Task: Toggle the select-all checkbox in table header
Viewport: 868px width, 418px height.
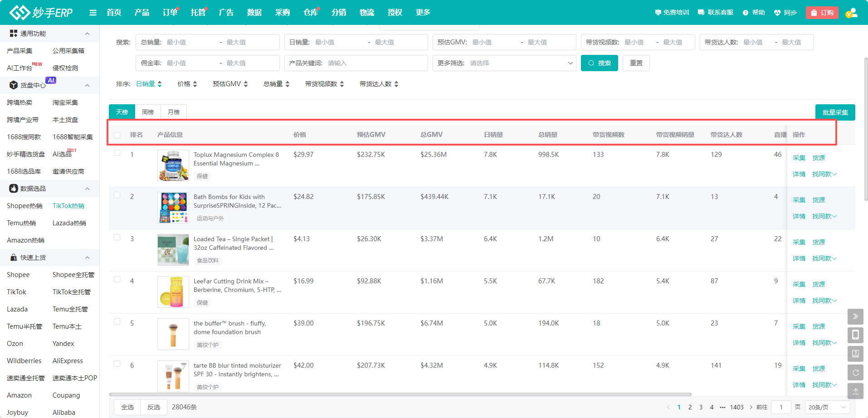Action: tap(117, 135)
